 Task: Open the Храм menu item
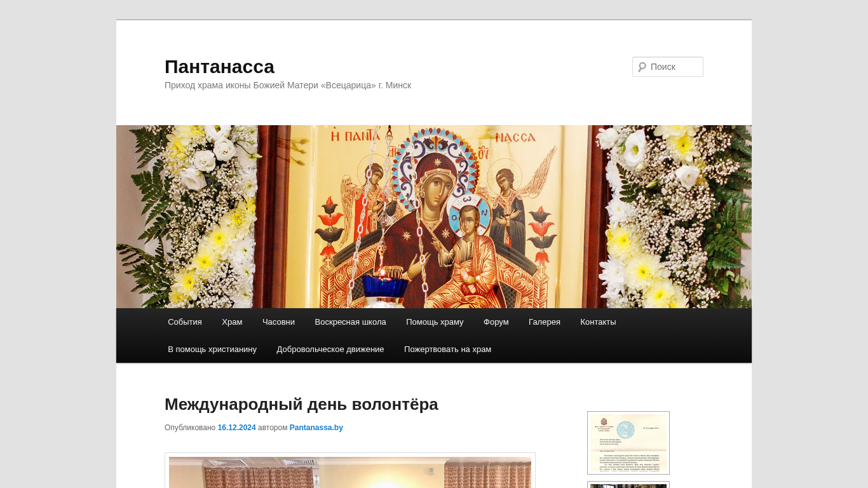click(232, 322)
